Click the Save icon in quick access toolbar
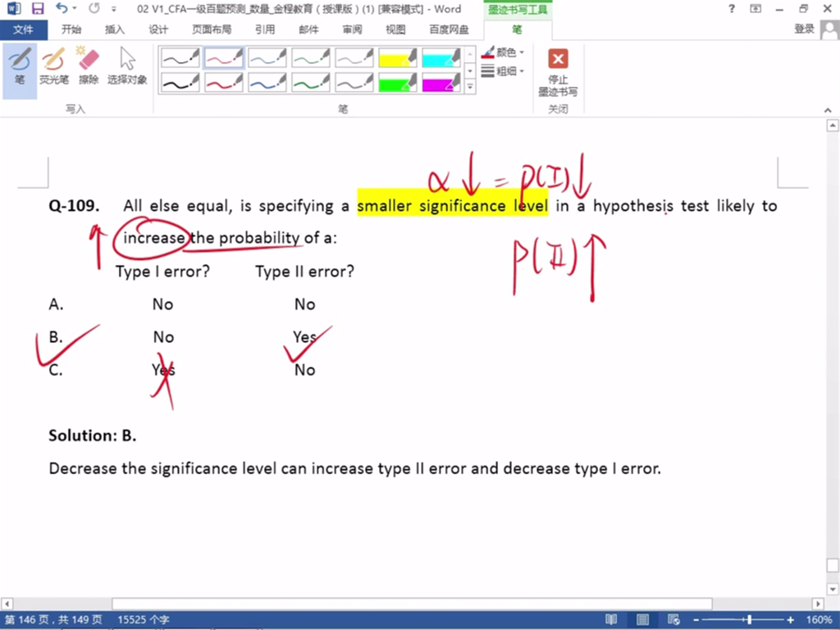This screenshot has height=630, width=840. click(38, 9)
